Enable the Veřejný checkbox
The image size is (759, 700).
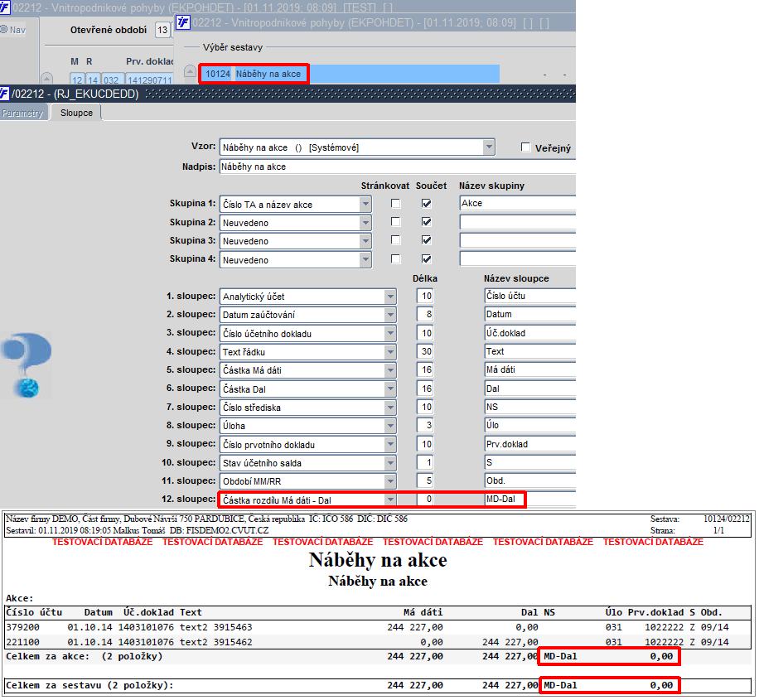pos(525,147)
